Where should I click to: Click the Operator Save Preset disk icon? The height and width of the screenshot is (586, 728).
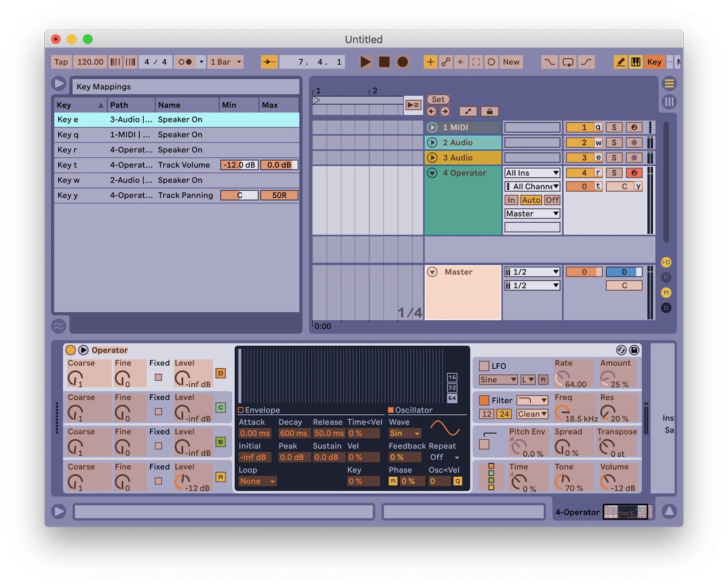click(634, 350)
